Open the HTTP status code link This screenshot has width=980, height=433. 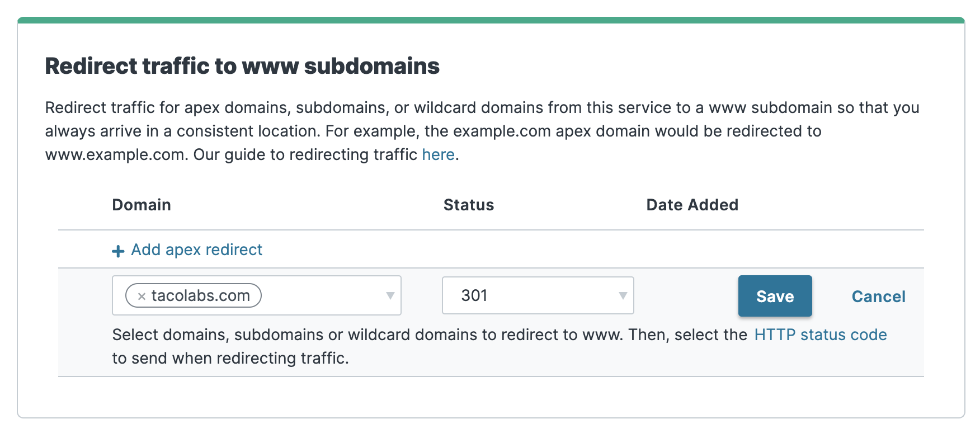tap(819, 334)
